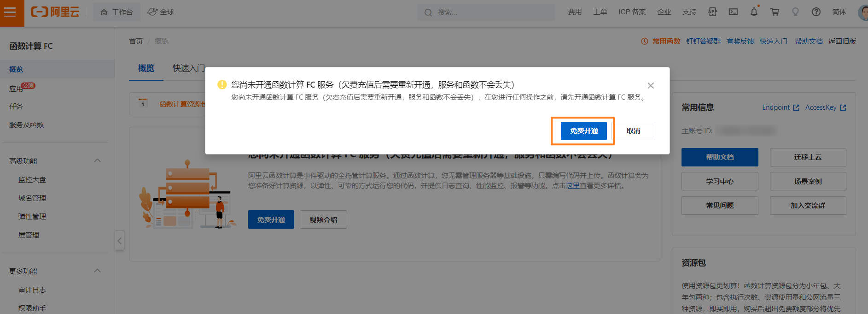Open the Cloud Shell terminal icon
This screenshot has width=868, height=314.
pyautogui.click(x=733, y=12)
